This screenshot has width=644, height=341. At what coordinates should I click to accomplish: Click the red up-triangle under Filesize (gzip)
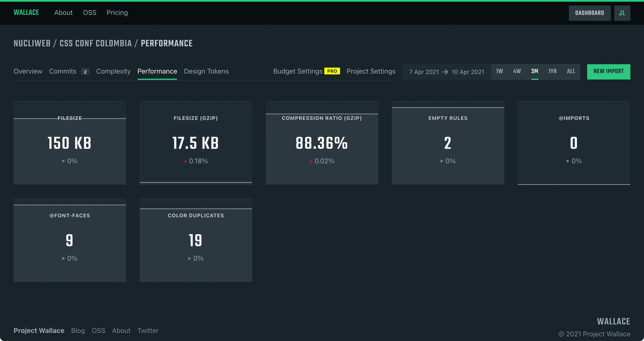point(185,161)
